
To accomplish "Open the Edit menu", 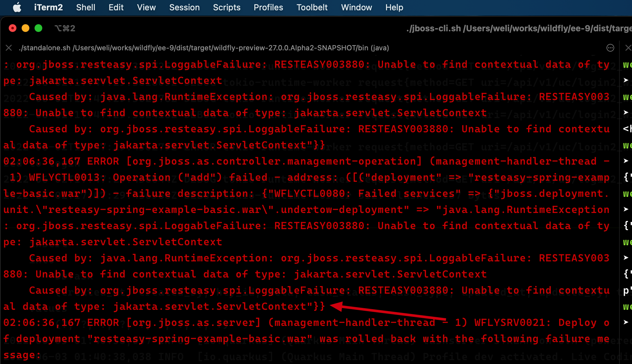I will pyautogui.click(x=116, y=7).
